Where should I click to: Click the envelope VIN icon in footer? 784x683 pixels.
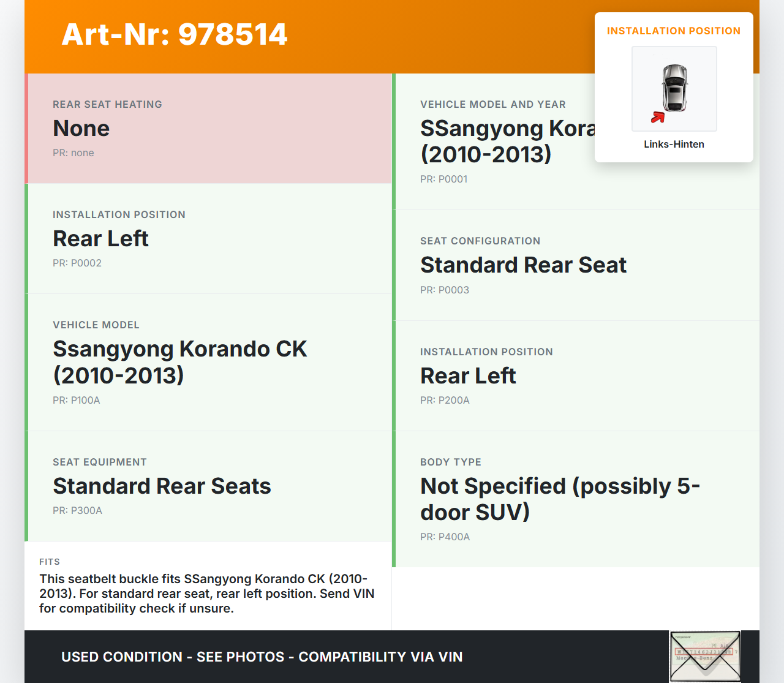pyautogui.click(x=704, y=656)
